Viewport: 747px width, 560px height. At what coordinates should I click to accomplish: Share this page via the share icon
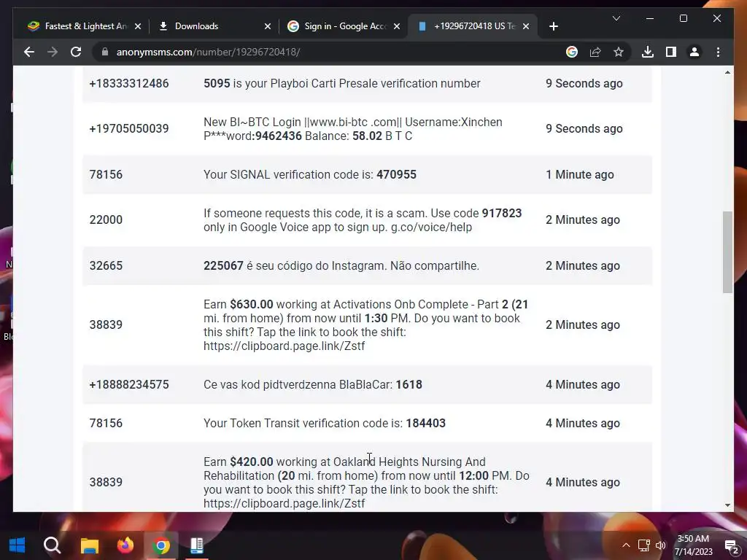click(x=595, y=52)
